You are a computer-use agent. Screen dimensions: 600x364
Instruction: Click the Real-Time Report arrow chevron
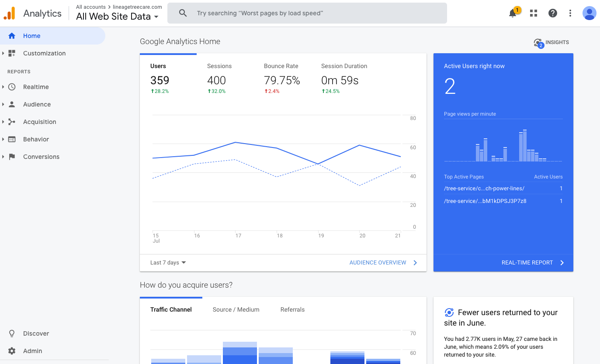(x=562, y=263)
